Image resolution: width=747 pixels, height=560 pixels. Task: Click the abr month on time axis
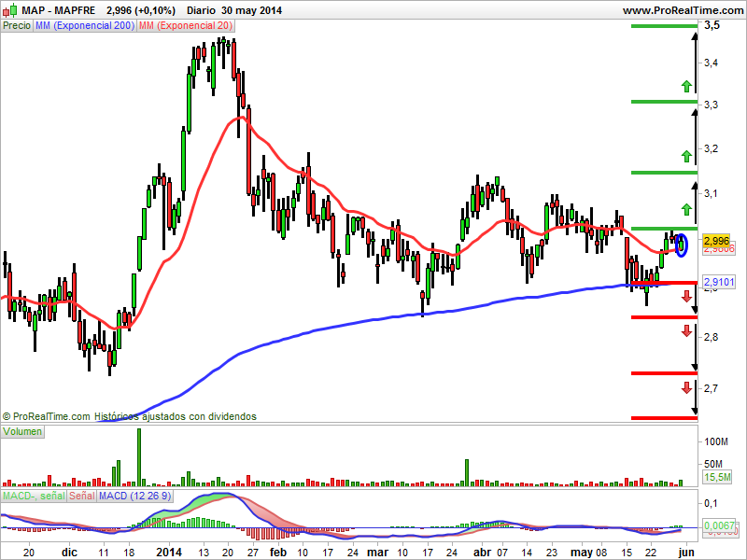482,553
